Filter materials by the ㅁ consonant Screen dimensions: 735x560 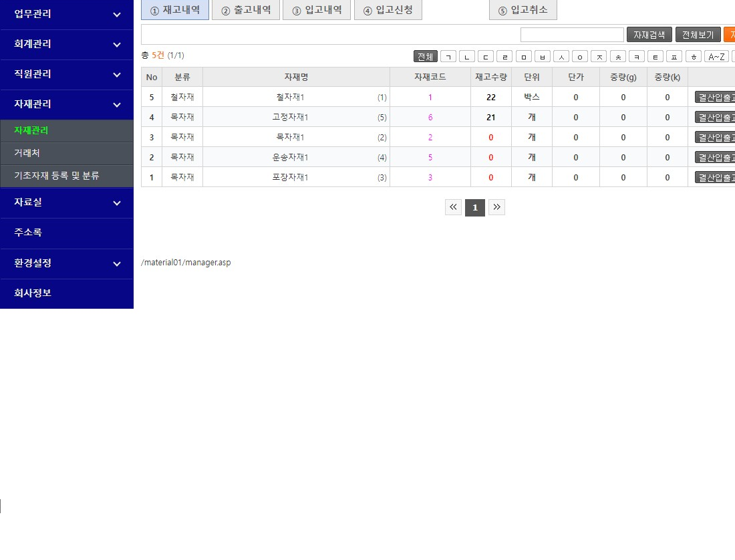point(524,57)
